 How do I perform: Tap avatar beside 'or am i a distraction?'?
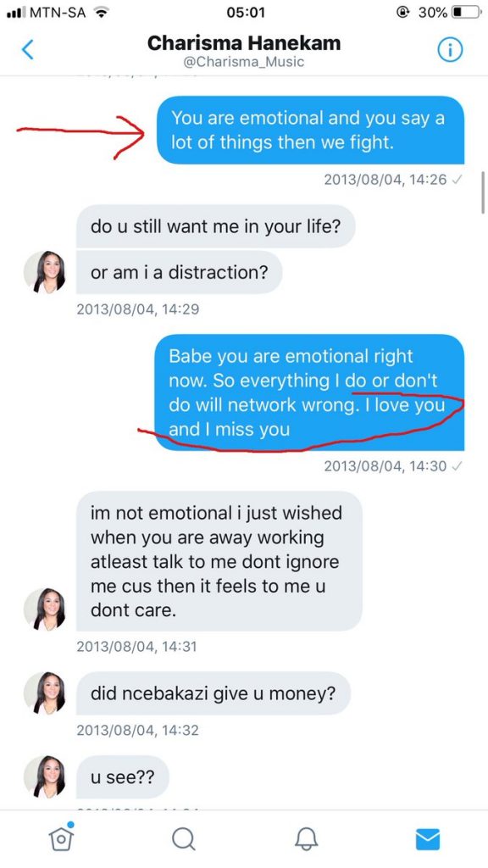click(x=45, y=272)
